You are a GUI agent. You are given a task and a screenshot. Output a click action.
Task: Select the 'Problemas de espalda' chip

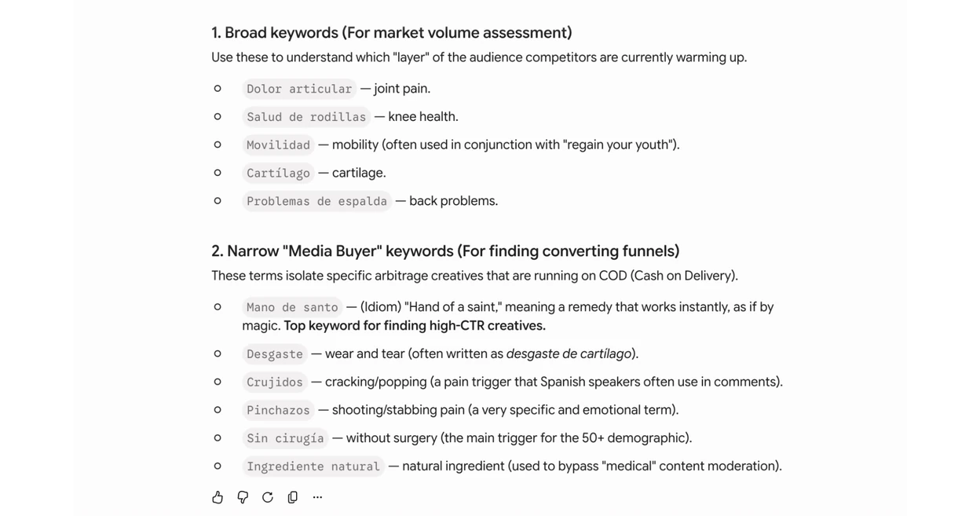tap(316, 201)
